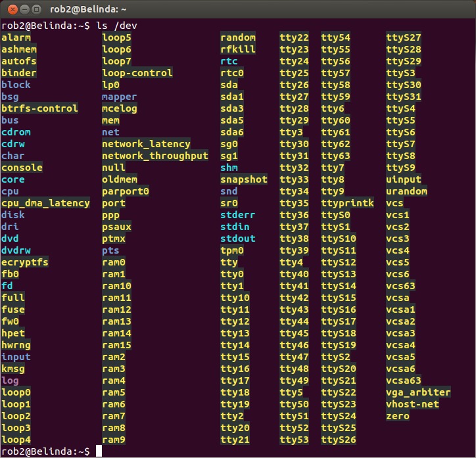The width and height of the screenshot is (476, 458).
Task: Click the entry 'ttyS31'
Action: [404, 97]
